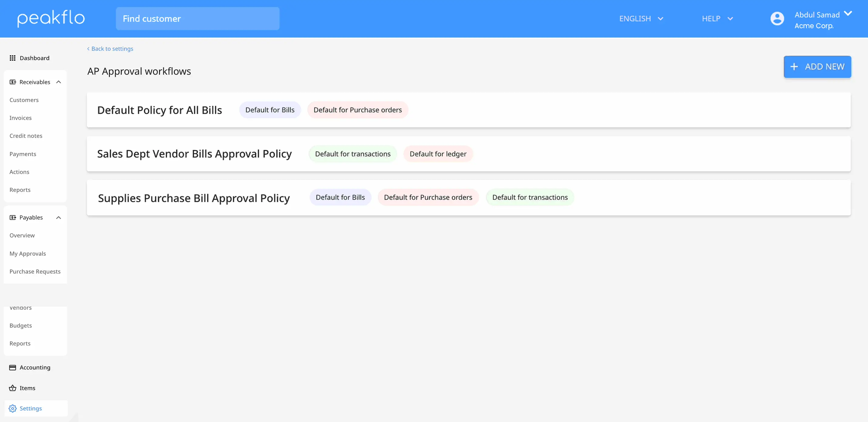Image resolution: width=868 pixels, height=422 pixels.
Task: Open the ENGLISH language dropdown
Action: pos(642,18)
